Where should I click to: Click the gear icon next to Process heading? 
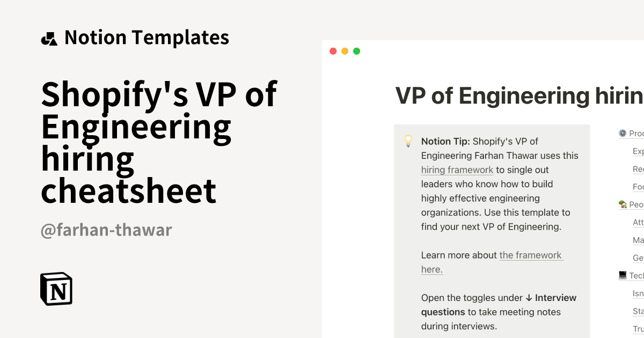(x=621, y=133)
